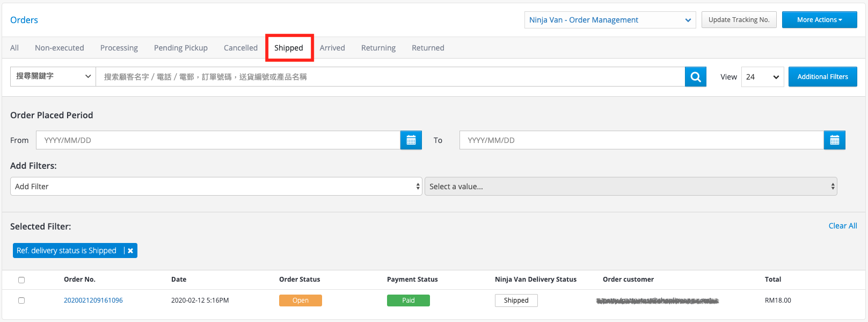This screenshot has width=868, height=322.
Task: Click the Update Tracking No. button
Action: coord(739,20)
